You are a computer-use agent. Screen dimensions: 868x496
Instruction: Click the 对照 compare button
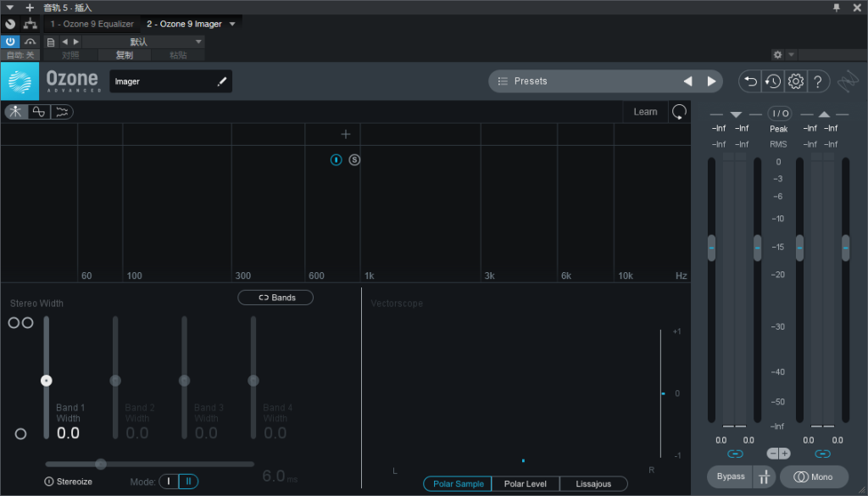(x=70, y=55)
